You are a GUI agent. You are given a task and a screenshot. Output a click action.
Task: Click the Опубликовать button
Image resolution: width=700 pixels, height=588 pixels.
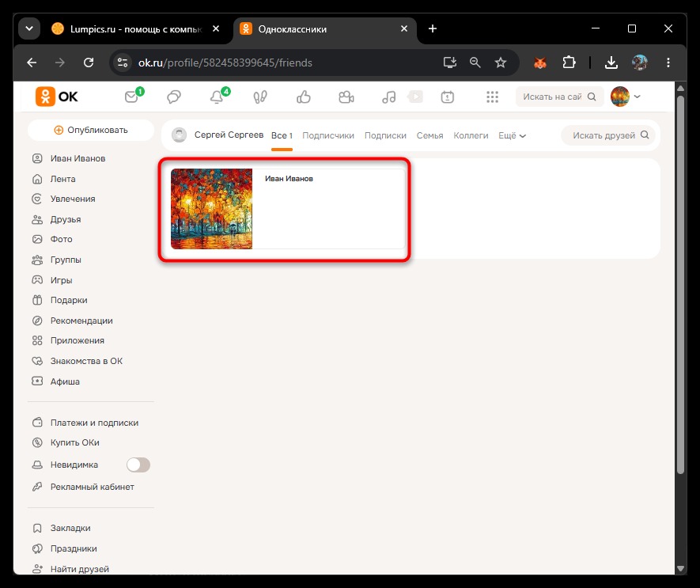click(x=91, y=130)
